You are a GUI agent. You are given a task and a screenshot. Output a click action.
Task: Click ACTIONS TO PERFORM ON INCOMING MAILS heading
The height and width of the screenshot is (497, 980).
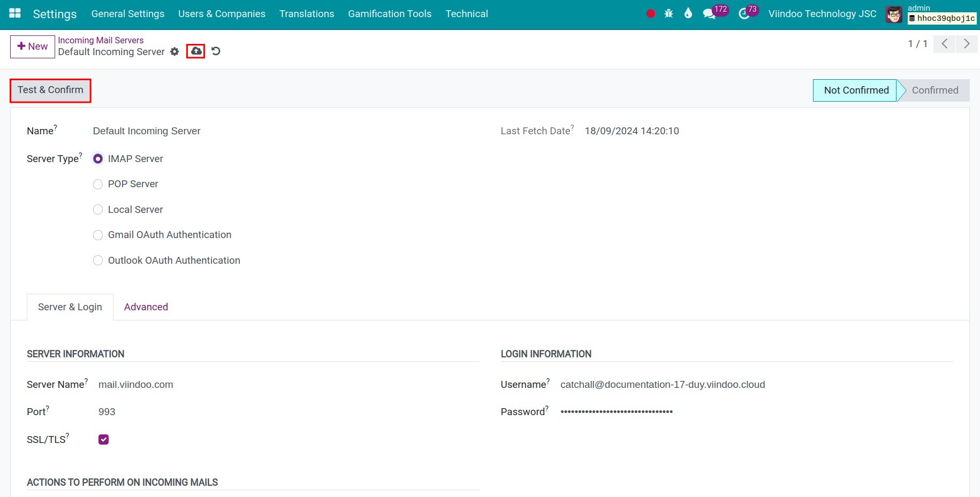pos(123,483)
